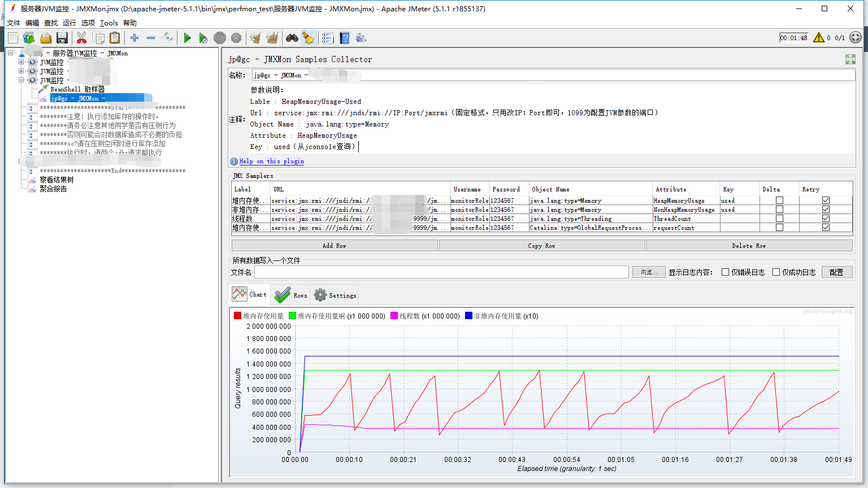
Task: Click the remote status circle icon
Action: pos(856,38)
